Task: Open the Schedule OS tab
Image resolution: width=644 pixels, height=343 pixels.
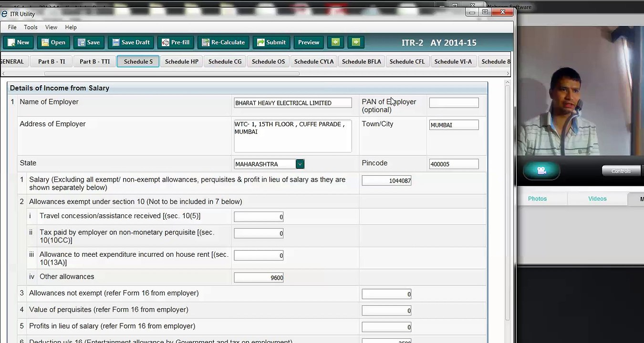Action: [x=268, y=61]
